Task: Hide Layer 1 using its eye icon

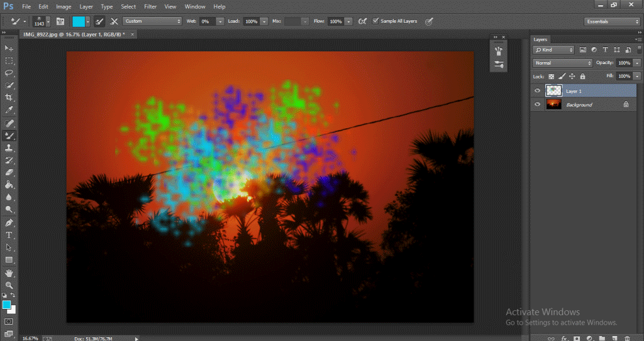Action: tap(537, 91)
